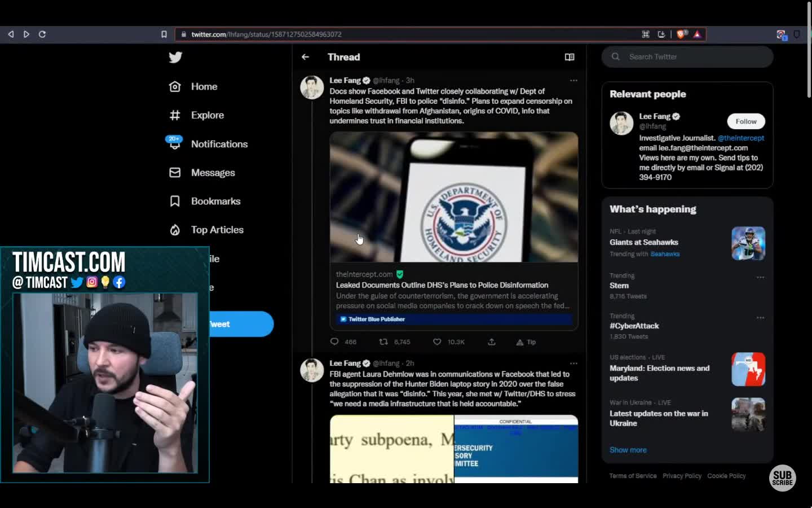The image size is (812, 508).
Task: Follow Lee Fang button
Action: click(x=745, y=121)
